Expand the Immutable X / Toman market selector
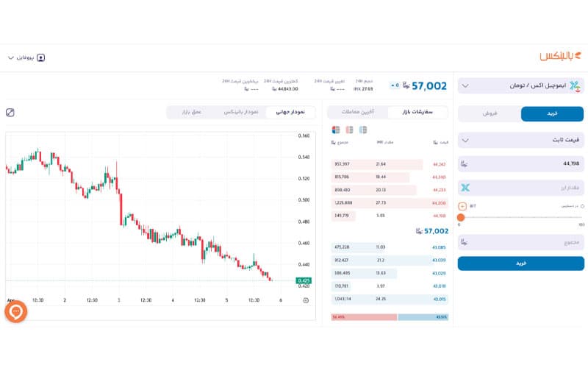 click(520, 86)
